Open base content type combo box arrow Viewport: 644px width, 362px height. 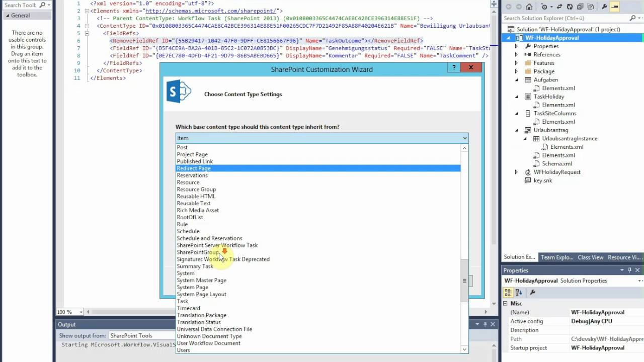tap(464, 138)
